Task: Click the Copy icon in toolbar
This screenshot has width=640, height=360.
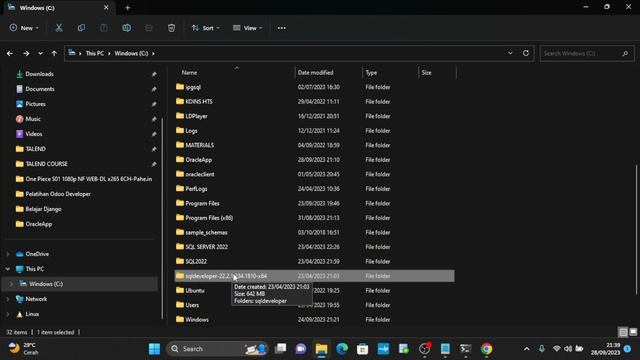Action: click(x=81, y=28)
